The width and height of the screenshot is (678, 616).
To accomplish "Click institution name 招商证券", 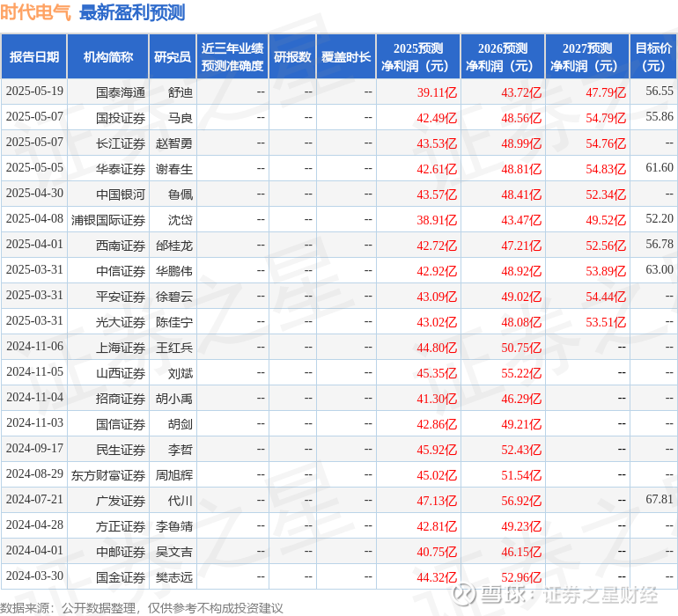I will (x=121, y=399).
